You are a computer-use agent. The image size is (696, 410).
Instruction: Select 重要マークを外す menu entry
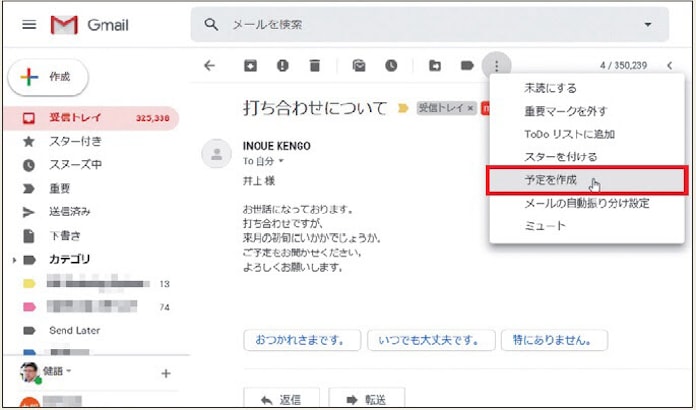pyautogui.click(x=587, y=111)
